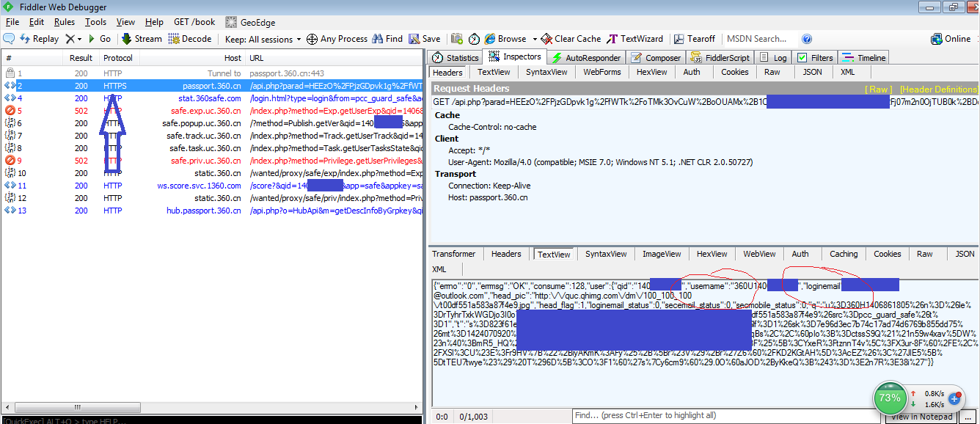The width and height of the screenshot is (980, 424).
Task: Select session 11 ws.score.svc.1360.com
Action: click(212, 186)
